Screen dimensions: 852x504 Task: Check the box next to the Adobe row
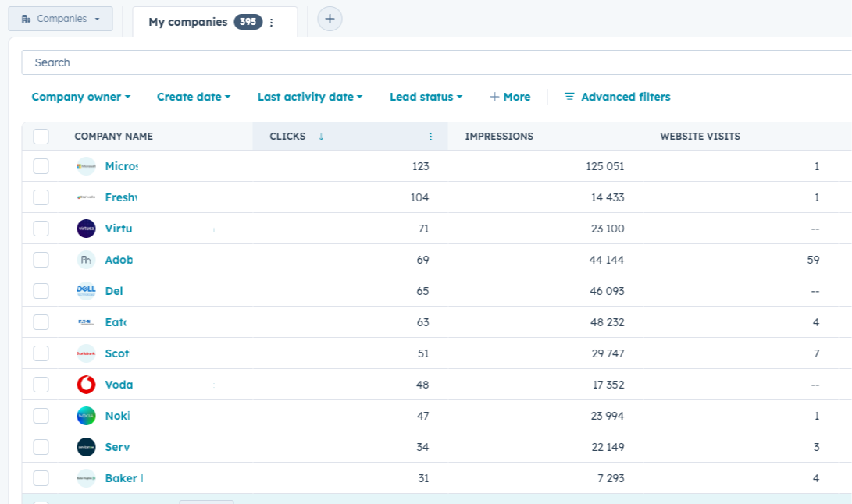click(41, 260)
